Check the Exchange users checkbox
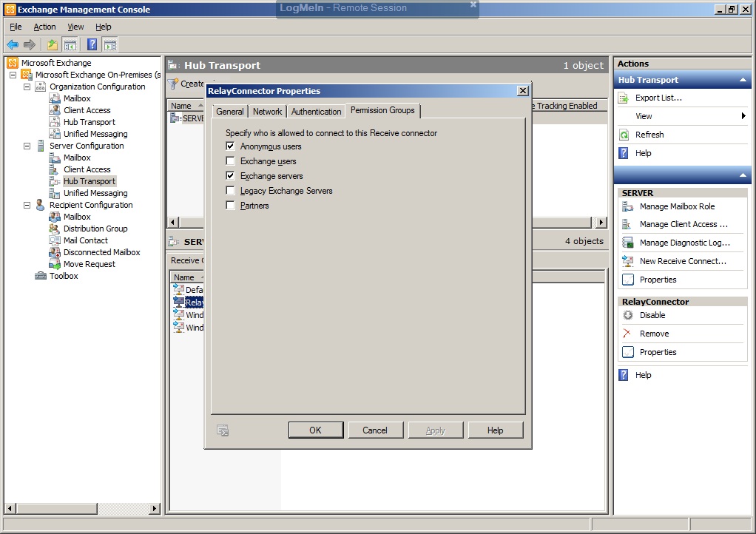 click(x=231, y=161)
